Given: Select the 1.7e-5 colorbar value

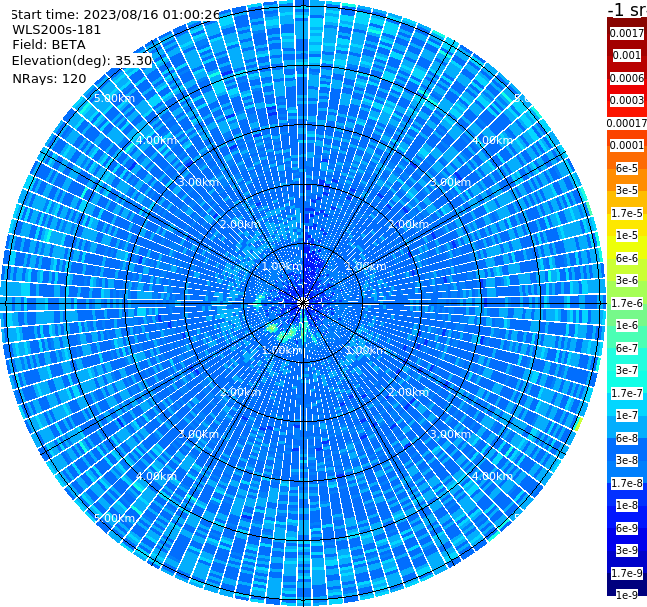Looking at the screenshot, I should tap(627, 213).
